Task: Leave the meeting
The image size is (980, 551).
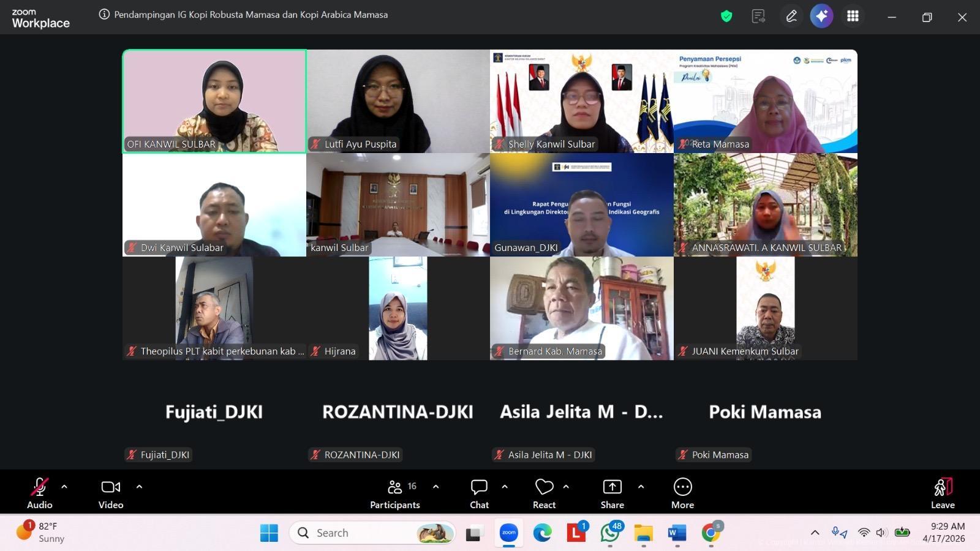Action: pos(943,493)
